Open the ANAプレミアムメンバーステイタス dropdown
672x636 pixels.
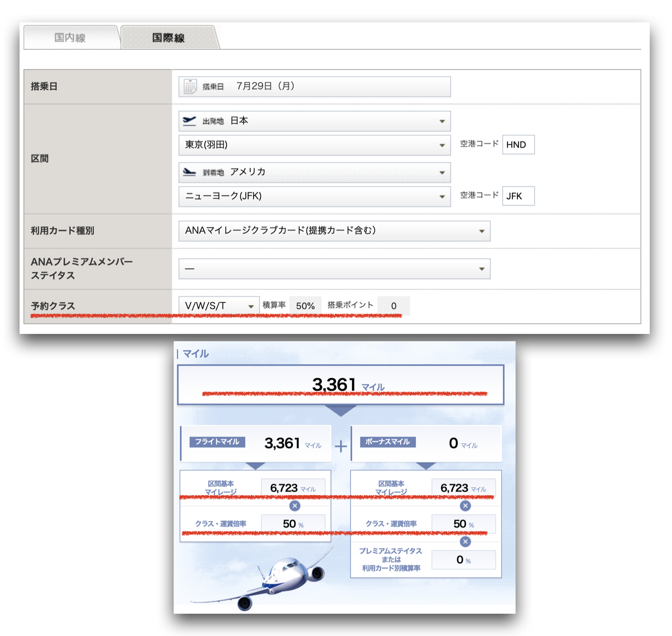pos(335,269)
